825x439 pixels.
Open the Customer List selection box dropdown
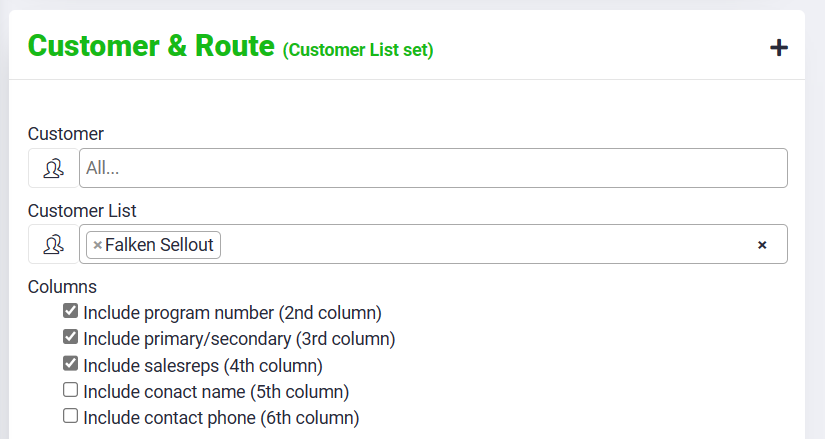tap(480, 244)
